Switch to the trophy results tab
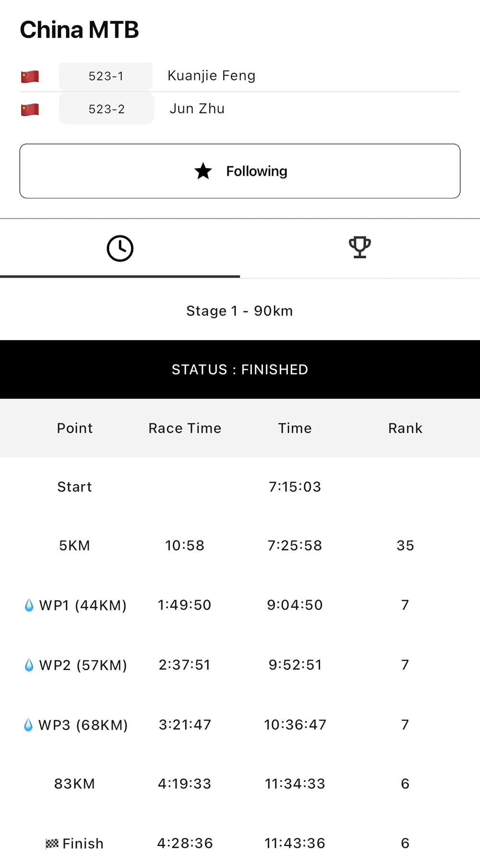The width and height of the screenshot is (480, 868). pyautogui.click(x=360, y=248)
